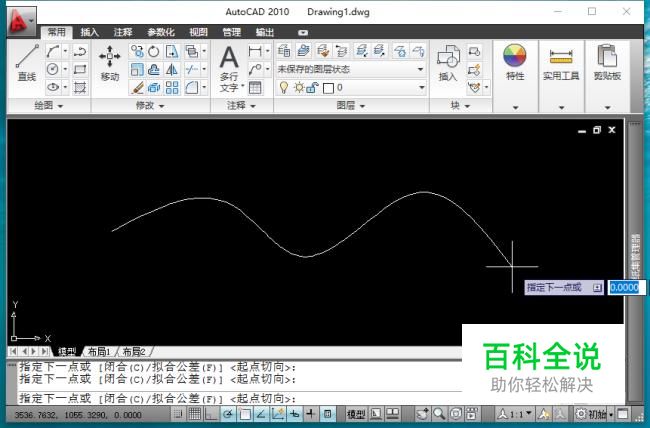The height and width of the screenshot is (428, 650).
Task: Select the copy objects tool
Action: [137, 51]
